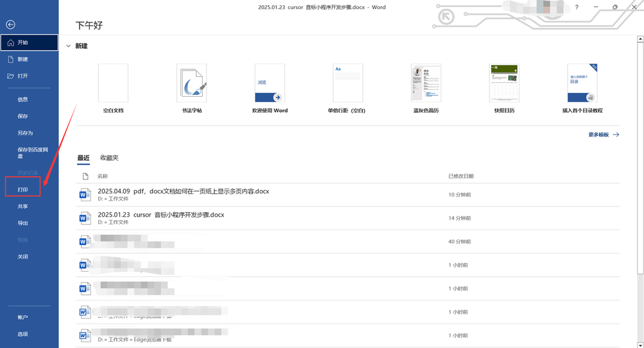The height and width of the screenshot is (348, 644).
Task: Click the help question mark icon
Action: point(577,8)
